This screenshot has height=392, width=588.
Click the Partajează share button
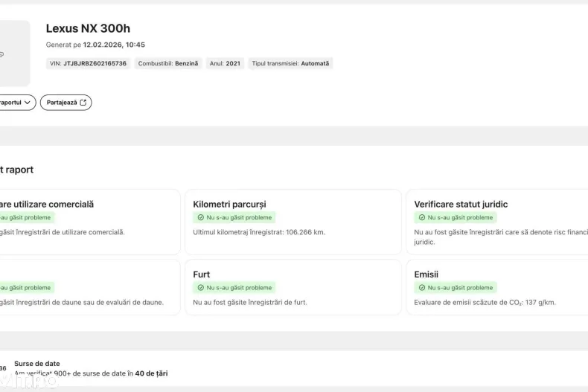pos(65,103)
